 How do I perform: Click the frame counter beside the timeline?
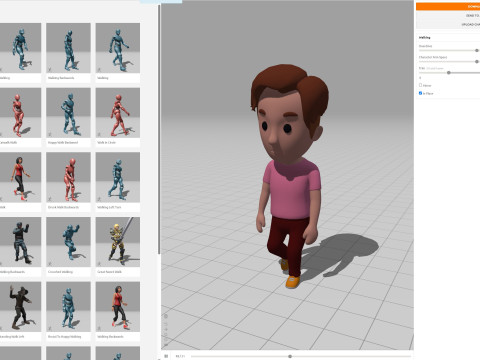180,356
